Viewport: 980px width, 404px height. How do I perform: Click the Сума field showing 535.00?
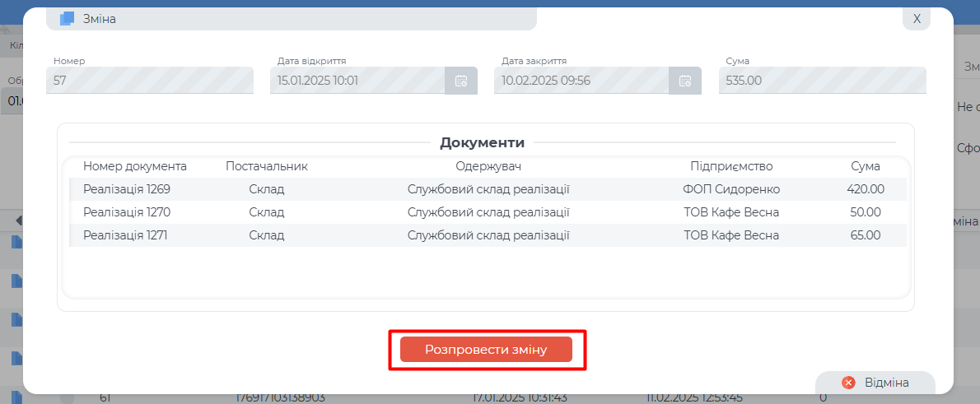[x=822, y=81]
